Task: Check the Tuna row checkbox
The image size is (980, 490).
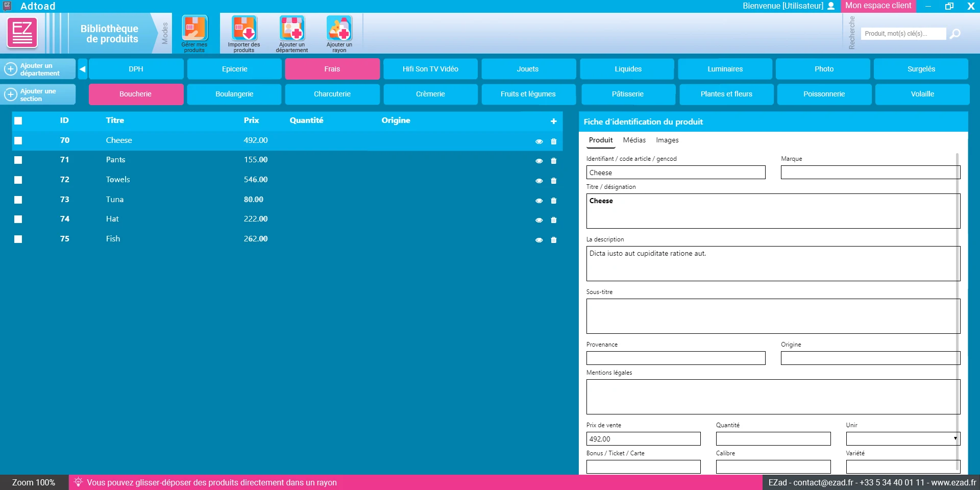Action: pos(18,200)
